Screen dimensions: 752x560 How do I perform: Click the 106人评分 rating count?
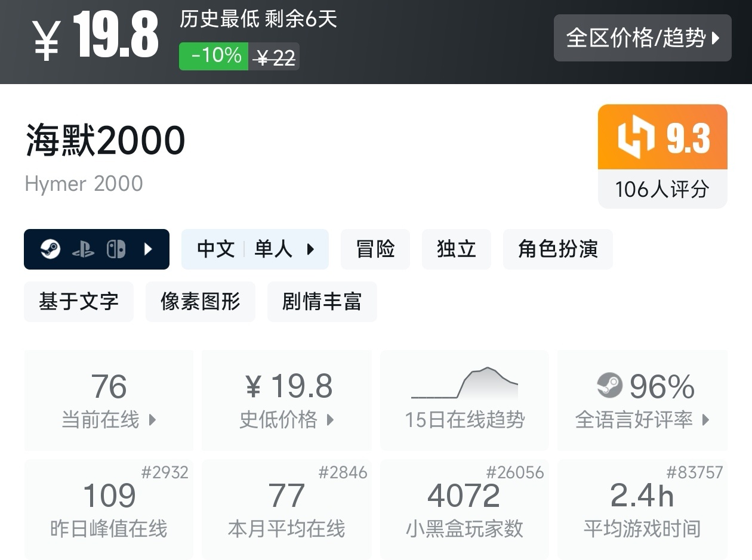tap(662, 190)
